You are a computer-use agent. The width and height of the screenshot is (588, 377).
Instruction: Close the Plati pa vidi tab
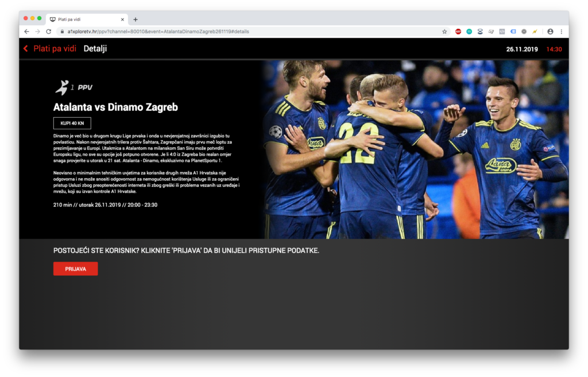point(122,19)
